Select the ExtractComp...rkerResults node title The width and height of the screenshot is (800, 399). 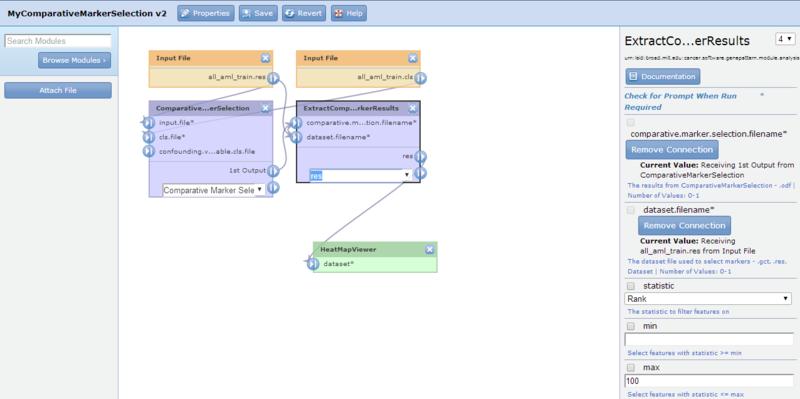click(x=351, y=108)
